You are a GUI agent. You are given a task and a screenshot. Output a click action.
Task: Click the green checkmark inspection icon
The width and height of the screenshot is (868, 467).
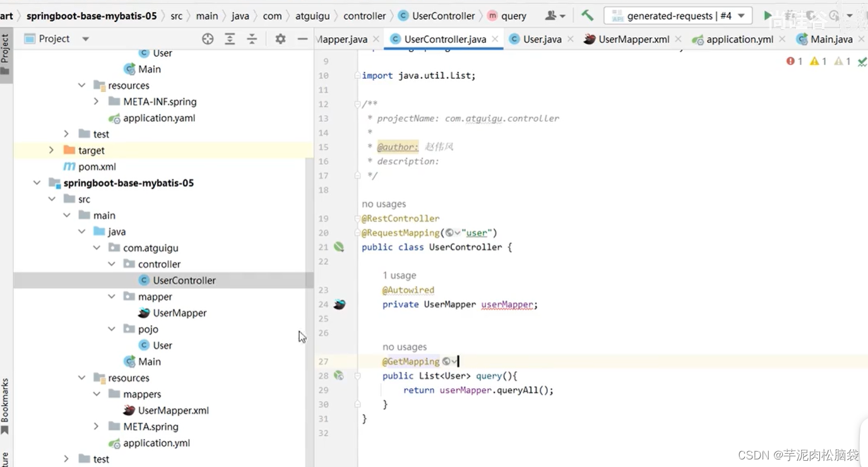click(x=862, y=61)
